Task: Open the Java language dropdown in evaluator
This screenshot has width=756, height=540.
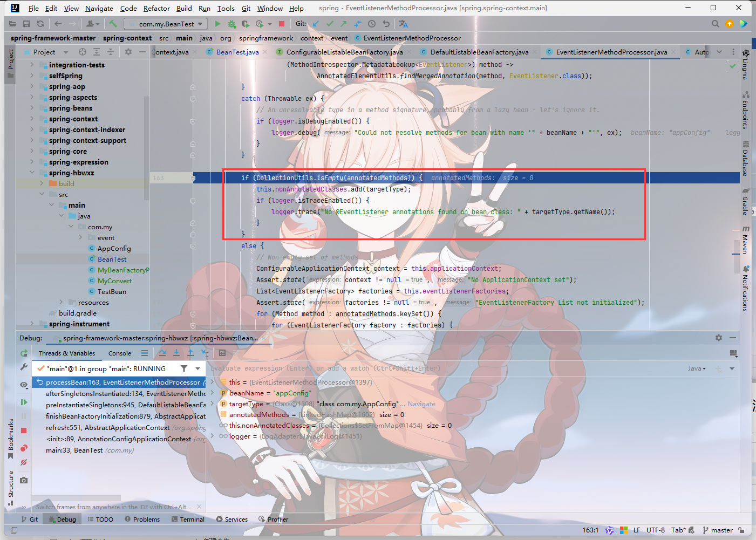Action: [697, 368]
